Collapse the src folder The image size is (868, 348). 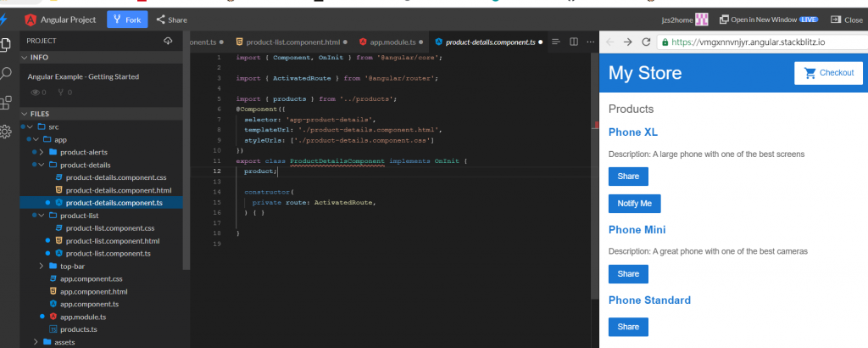[30, 127]
